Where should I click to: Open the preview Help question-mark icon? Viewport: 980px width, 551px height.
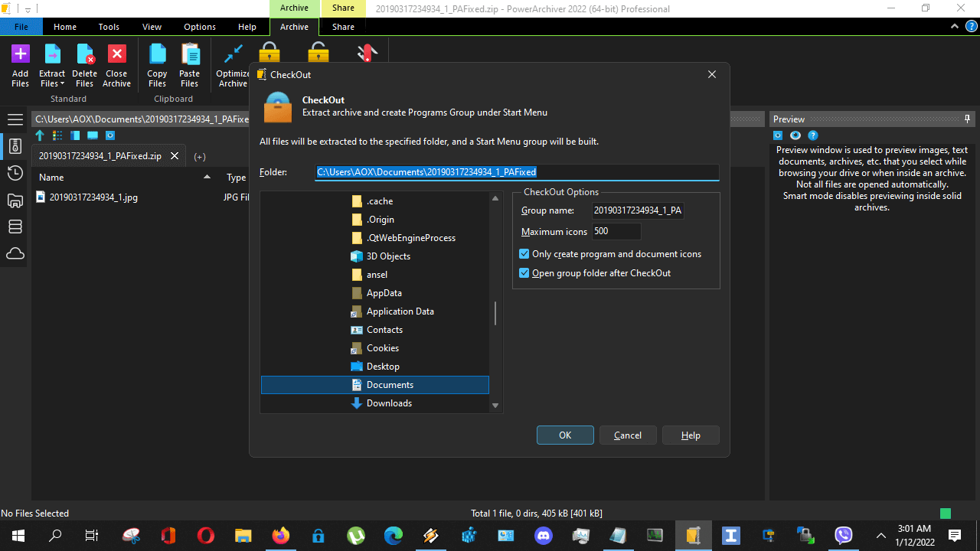click(813, 135)
